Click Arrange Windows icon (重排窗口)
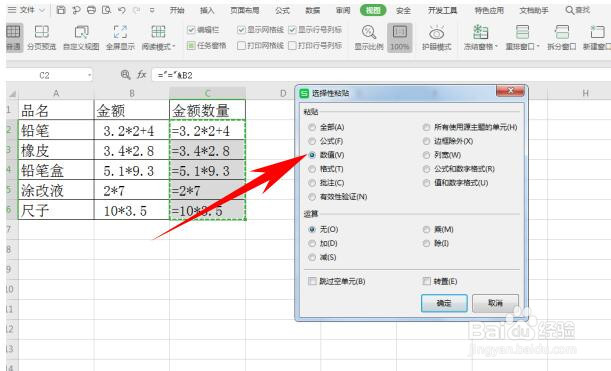This screenshot has width=611, height=371. tap(522, 32)
